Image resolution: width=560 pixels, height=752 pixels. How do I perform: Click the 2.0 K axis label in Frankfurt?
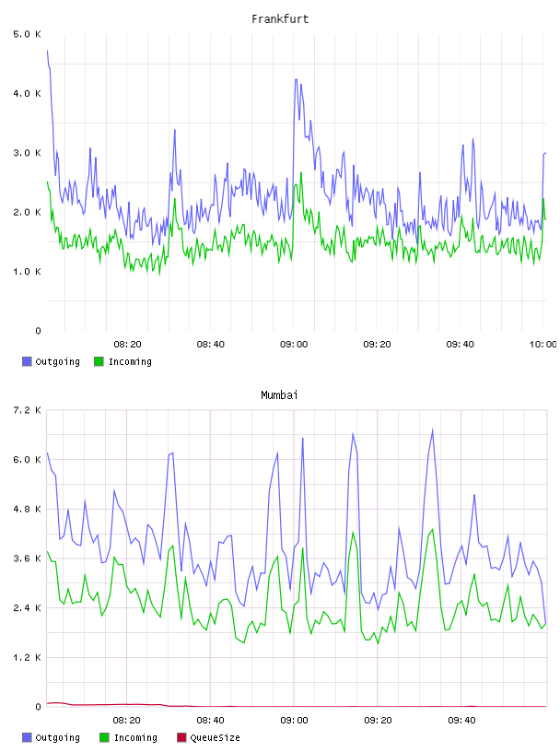point(28,213)
